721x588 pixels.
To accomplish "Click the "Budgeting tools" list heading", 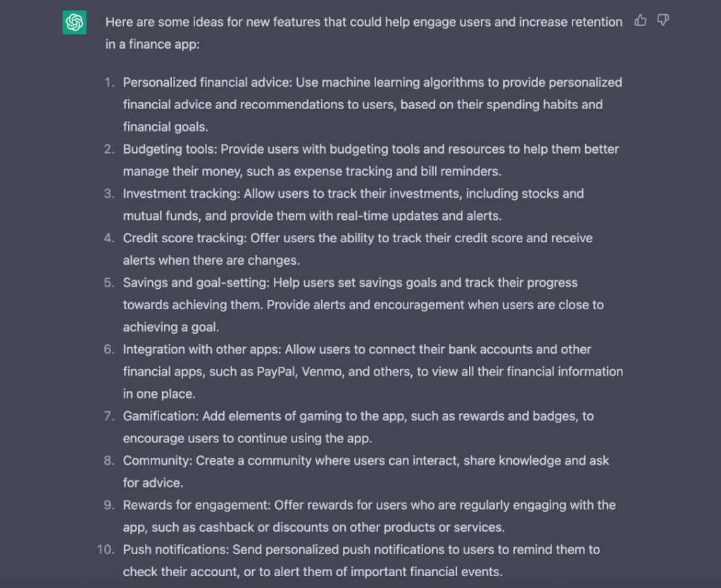I will point(167,149).
